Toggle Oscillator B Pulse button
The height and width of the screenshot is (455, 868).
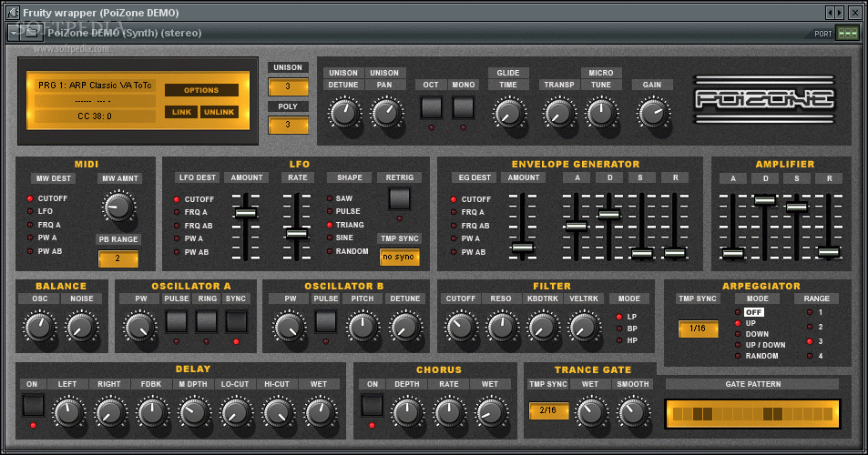(x=325, y=321)
